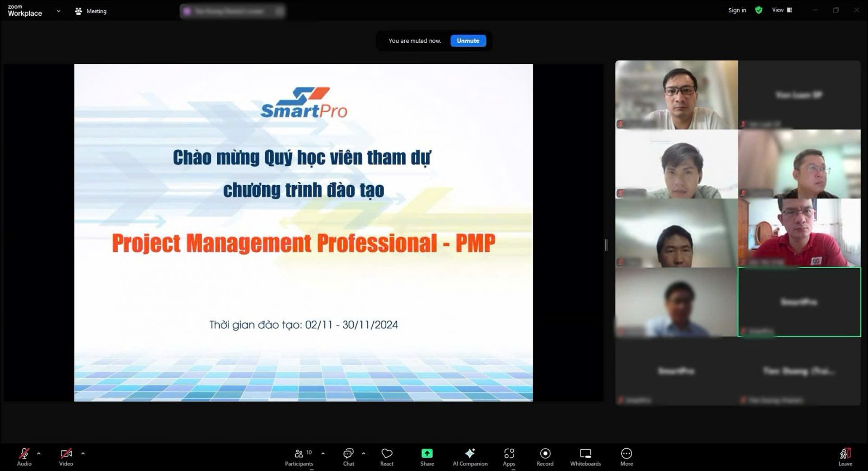
Task: Open the Participants panel
Action: coord(299,457)
